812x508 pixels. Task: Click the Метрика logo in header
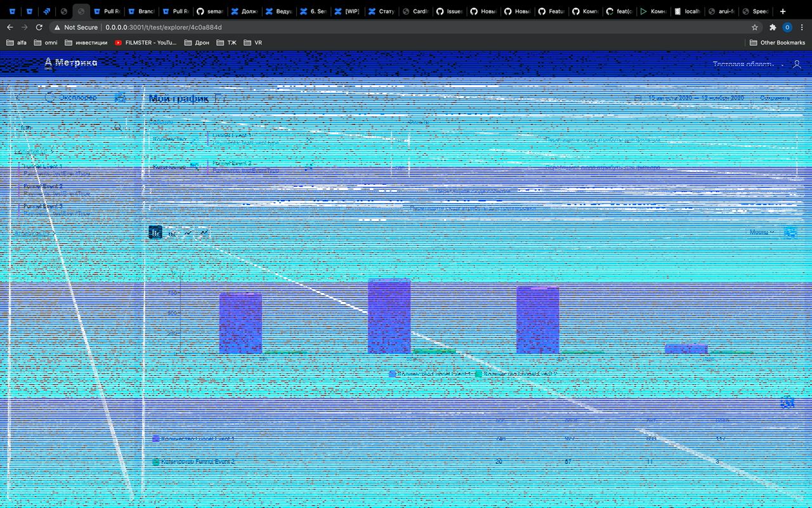point(71,63)
